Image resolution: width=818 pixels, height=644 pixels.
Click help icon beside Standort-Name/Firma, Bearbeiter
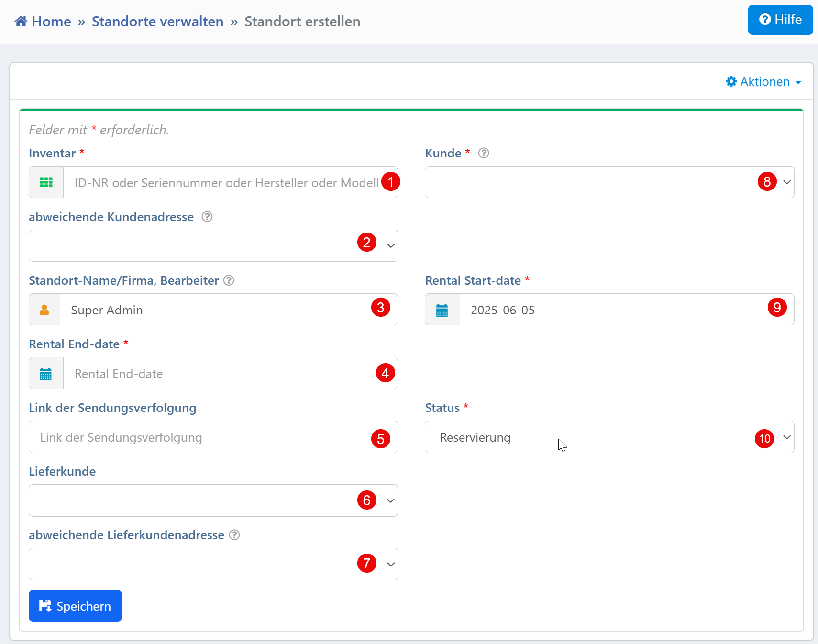(x=229, y=280)
